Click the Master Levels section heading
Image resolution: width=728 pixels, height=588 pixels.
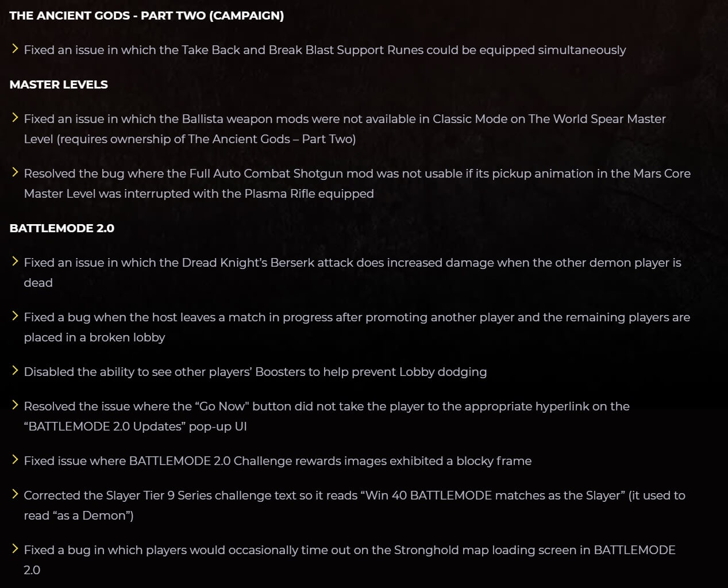point(59,84)
